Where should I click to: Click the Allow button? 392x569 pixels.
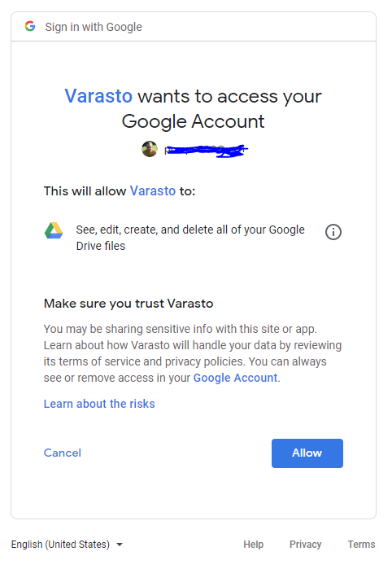pyautogui.click(x=307, y=453)
